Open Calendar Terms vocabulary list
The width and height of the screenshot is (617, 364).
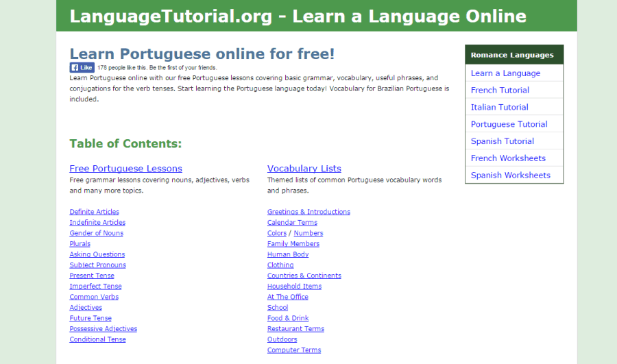tap(292, 222)
